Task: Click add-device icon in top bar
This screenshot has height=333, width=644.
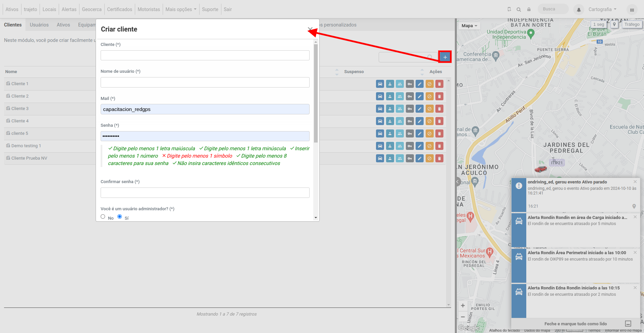Action: pos(509,9)
